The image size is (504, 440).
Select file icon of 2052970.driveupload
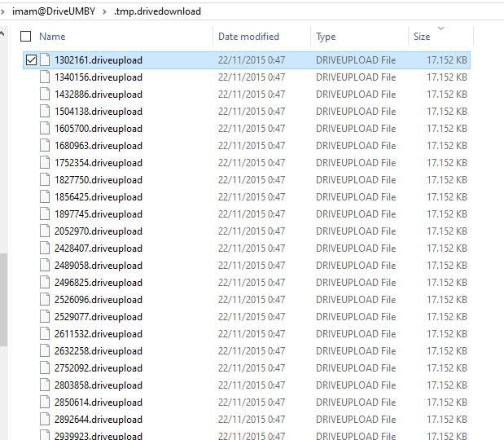(45, 231)
